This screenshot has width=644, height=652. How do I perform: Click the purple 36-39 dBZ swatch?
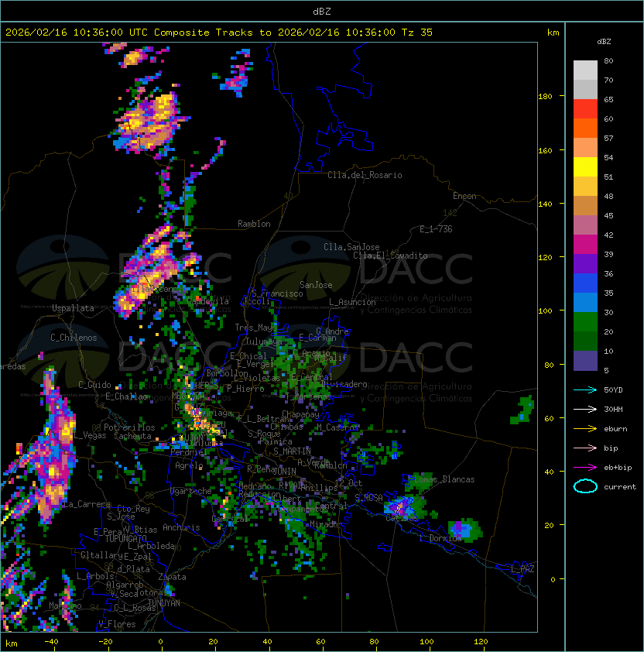(585, 263)
